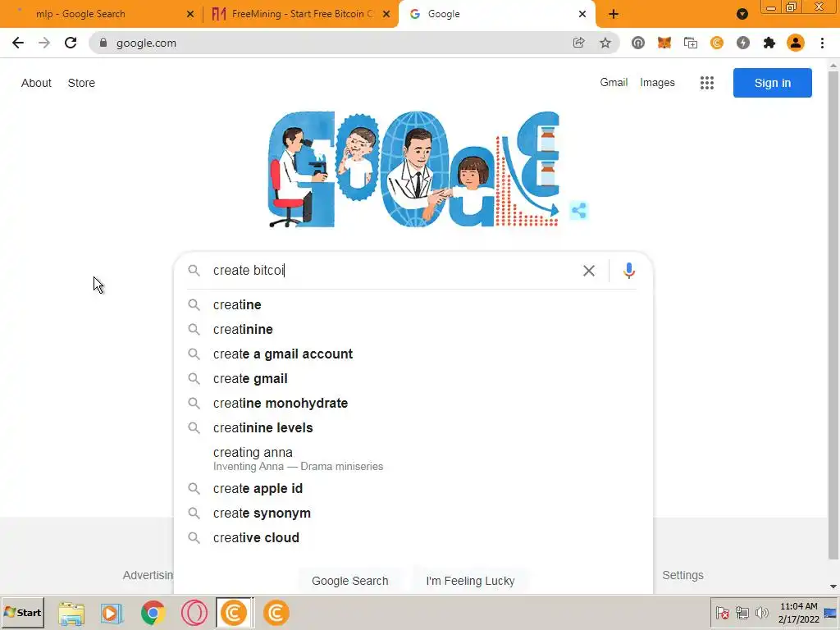Viewport: 840px width, 630px height.
Task: Click the tab group extension icon in toolbar
Action: coord(691,43)
